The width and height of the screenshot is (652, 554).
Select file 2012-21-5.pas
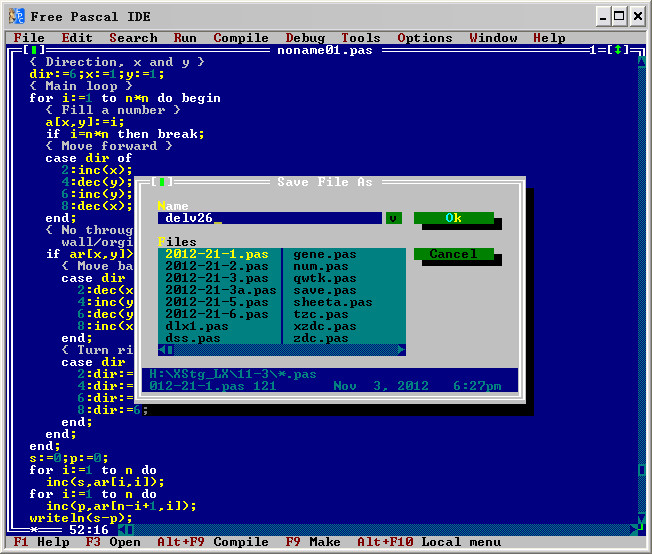[217, 302]
